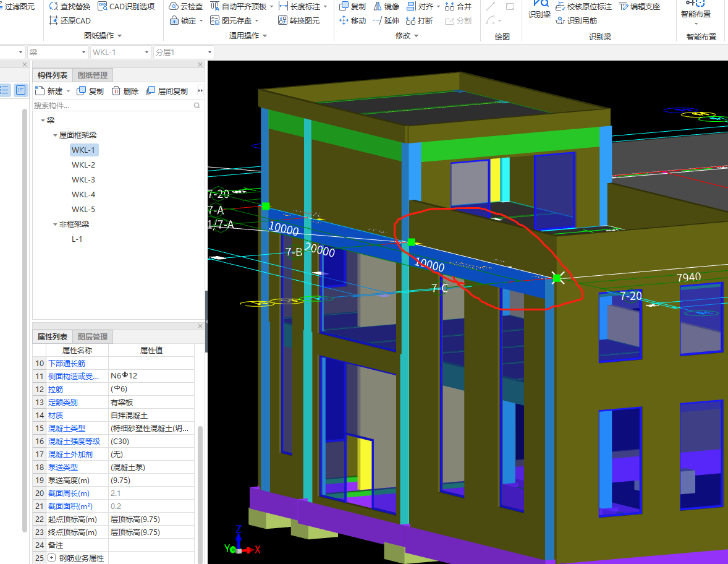
Task: Click the 起点顶标高 value cell
Action: click(151, 519)
